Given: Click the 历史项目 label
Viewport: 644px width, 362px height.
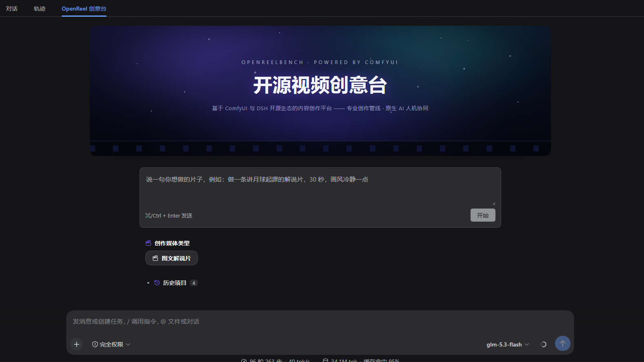Looking at the screenshot, I should [175, 283].
